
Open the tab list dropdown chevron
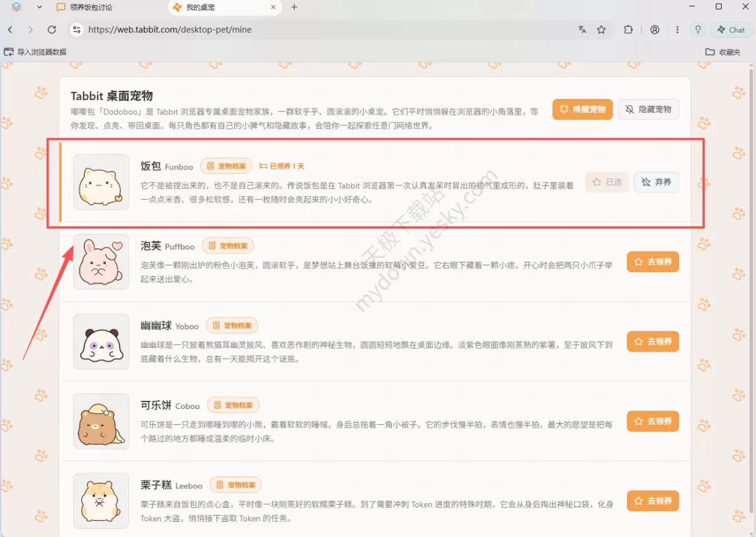point(40,7)
